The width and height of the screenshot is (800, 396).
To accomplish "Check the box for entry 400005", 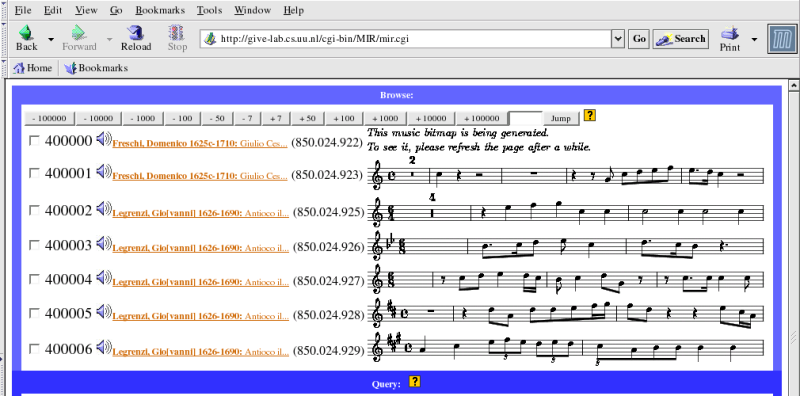I will [34, 313].
